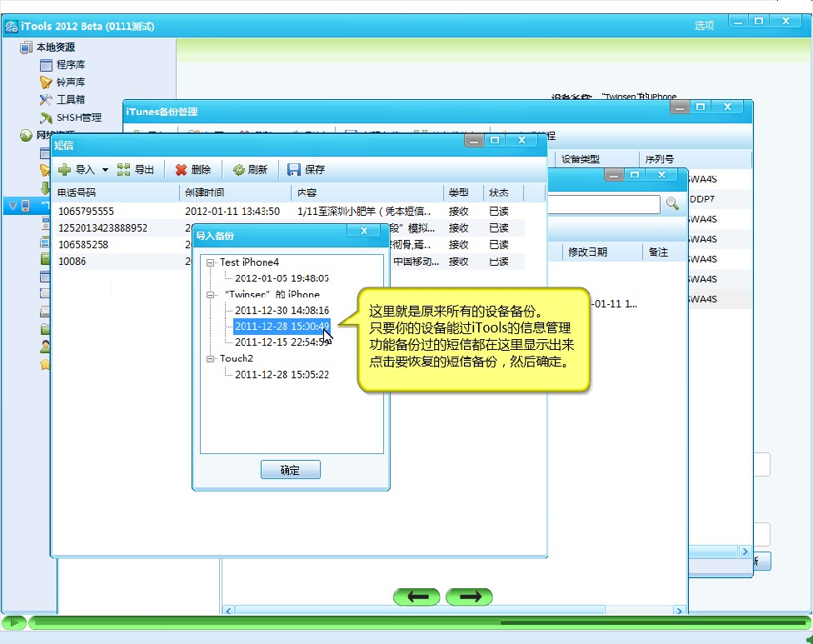Screen dimensions: 813x644
Task: Click the previous step left arrow button
Action: point(417,597)
